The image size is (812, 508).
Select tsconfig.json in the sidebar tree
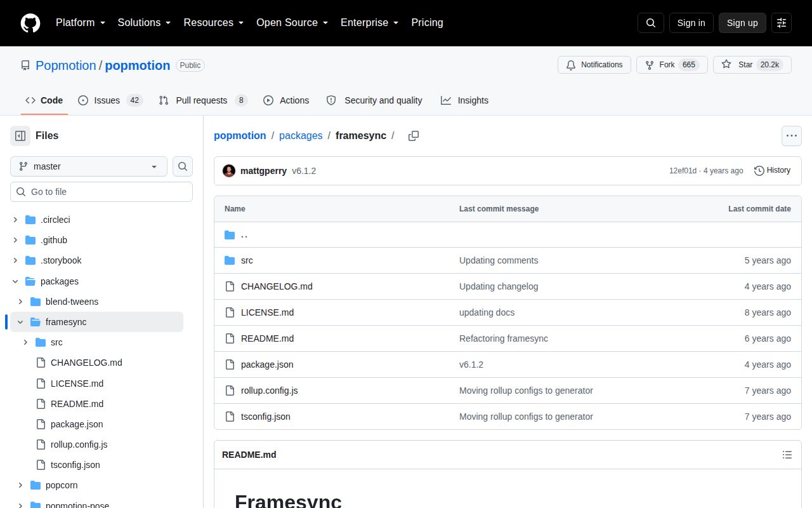coord(75,465)
